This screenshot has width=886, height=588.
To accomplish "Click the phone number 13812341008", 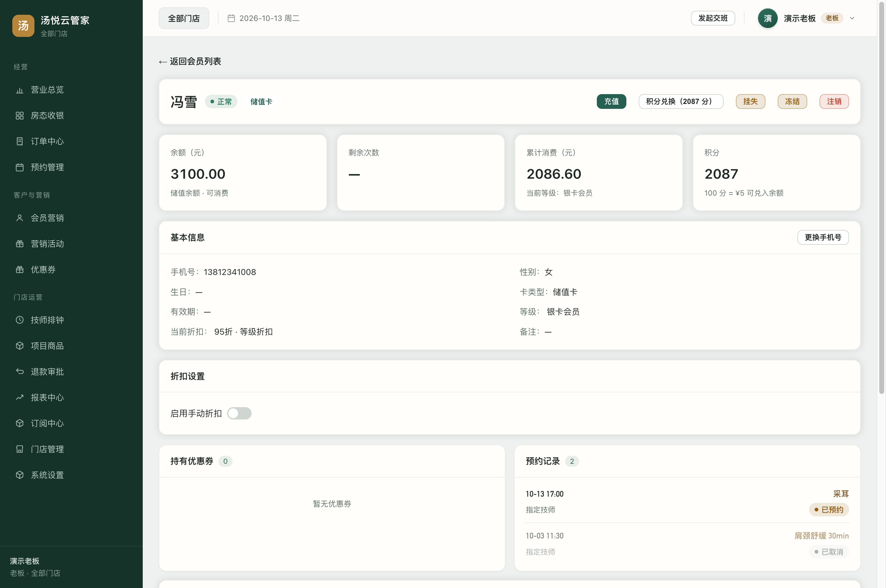I will click(x=229, y=272).
